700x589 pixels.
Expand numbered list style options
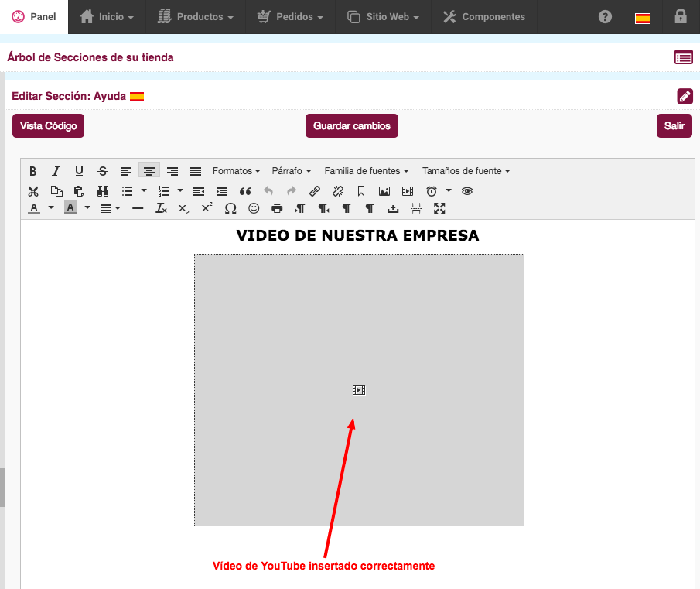(x=180, y=190)
